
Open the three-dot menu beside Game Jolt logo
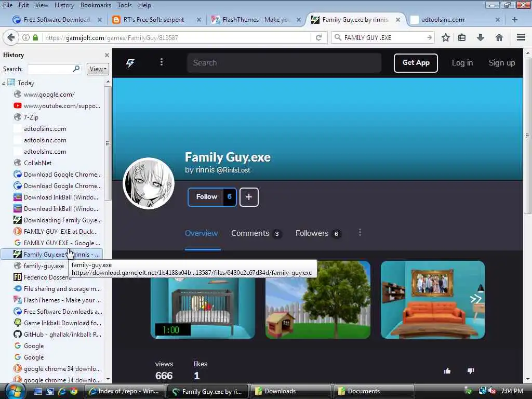tap(162, 62)
